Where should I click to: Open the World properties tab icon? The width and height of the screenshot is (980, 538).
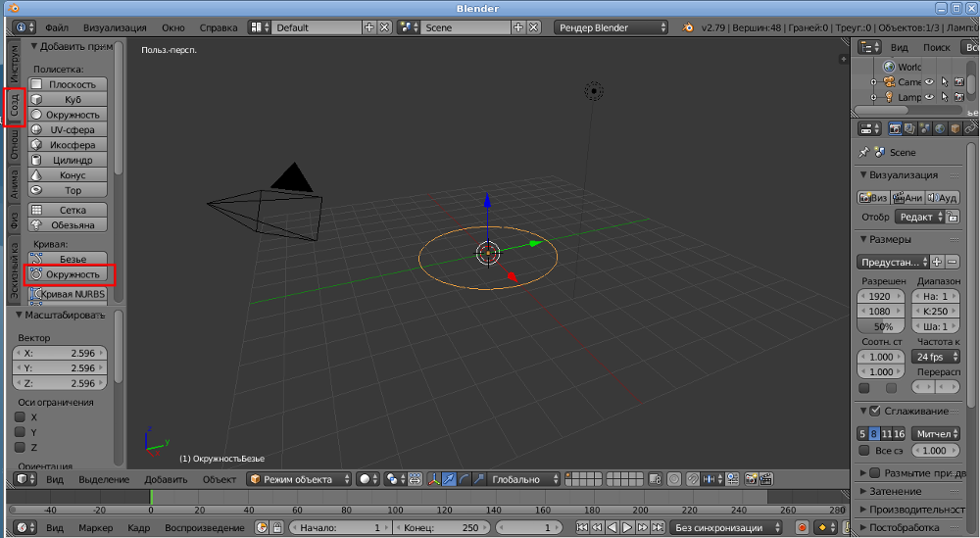click(x=940, y=128)
